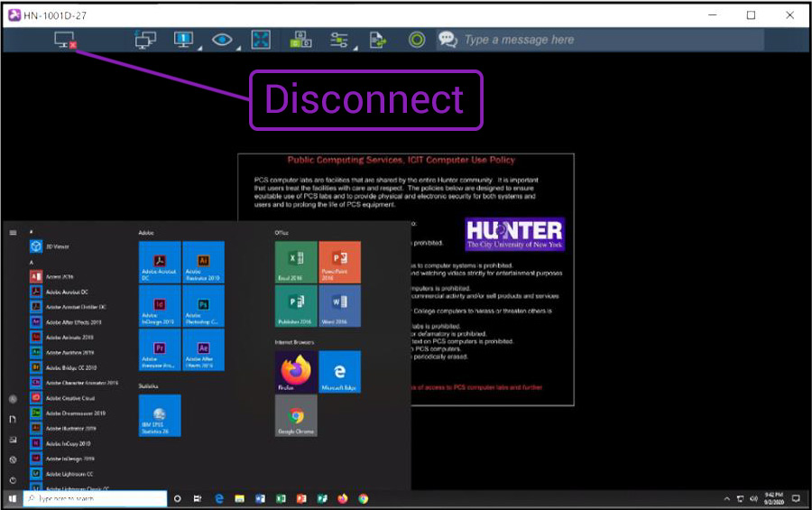Open Edge from the remote taskbar

[219, 498]
